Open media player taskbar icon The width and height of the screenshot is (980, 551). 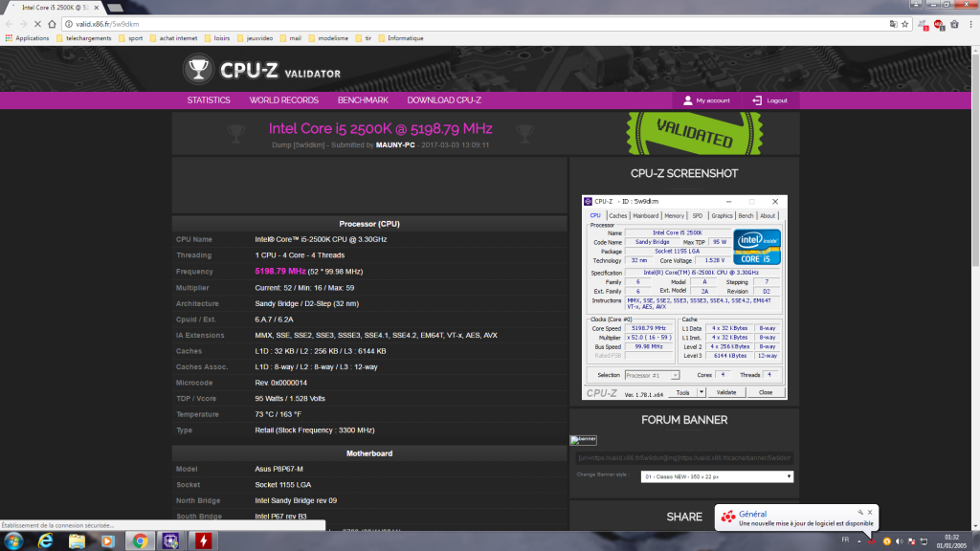[x=107, y=541]
